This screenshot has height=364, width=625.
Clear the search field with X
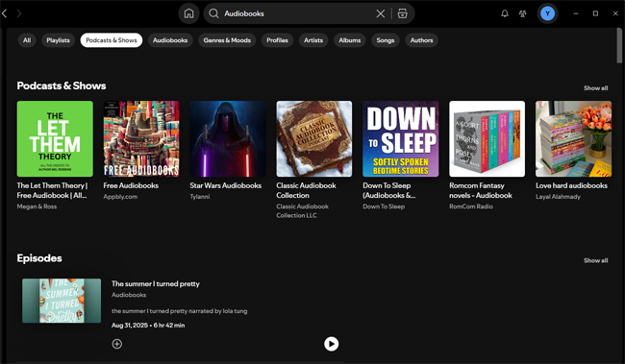pos(381,13)
